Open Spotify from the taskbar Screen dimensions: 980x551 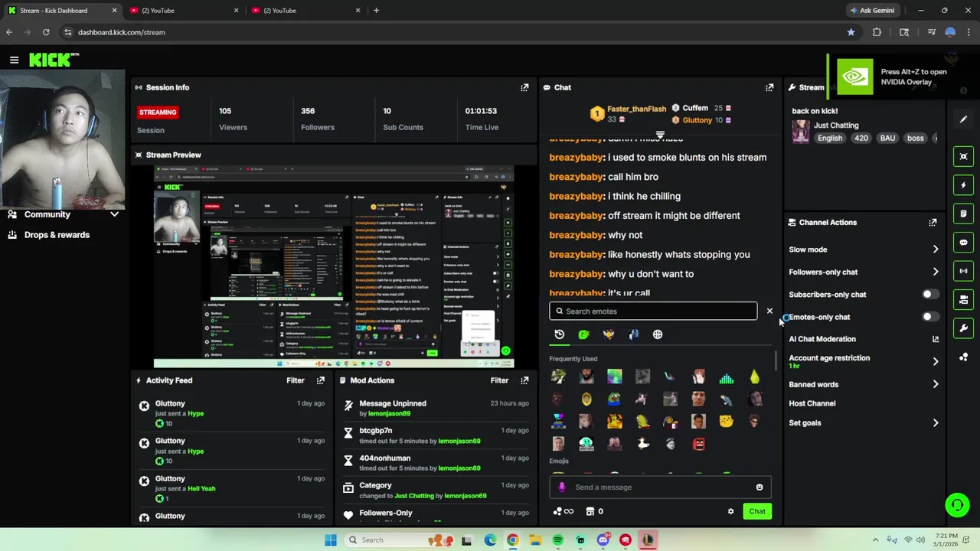click(557, 540)
